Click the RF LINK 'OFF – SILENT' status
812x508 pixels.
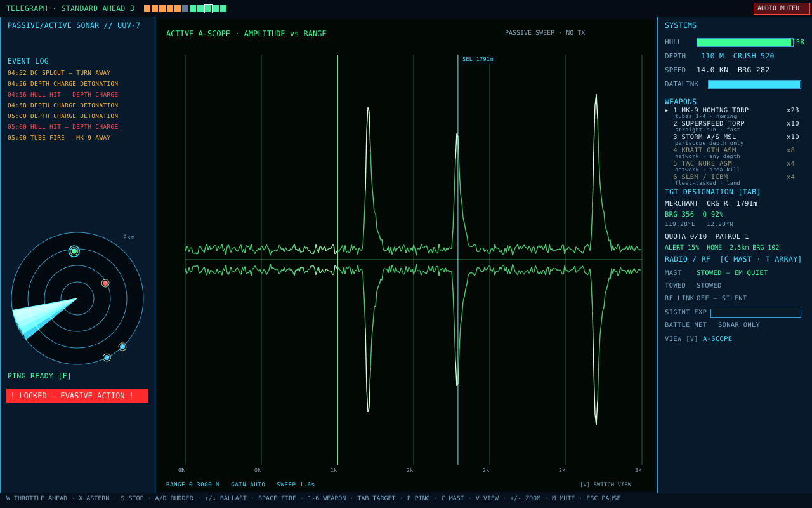point(722,298)
